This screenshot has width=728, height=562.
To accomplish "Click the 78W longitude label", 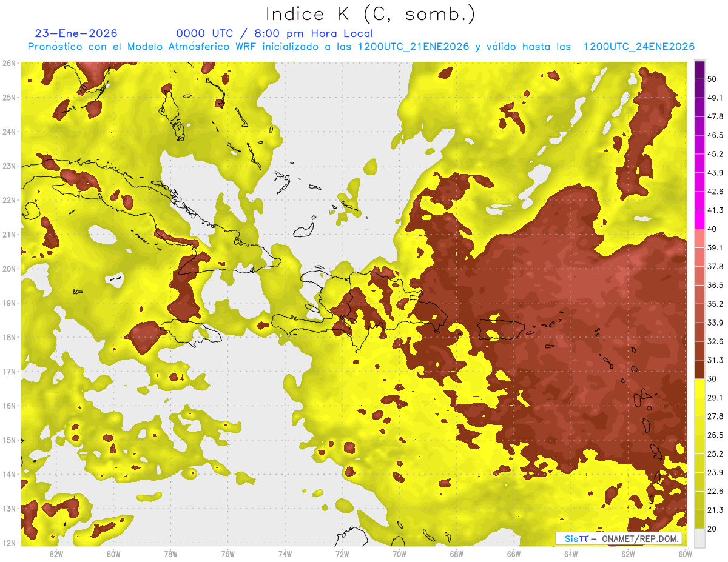I will point(170,554).
